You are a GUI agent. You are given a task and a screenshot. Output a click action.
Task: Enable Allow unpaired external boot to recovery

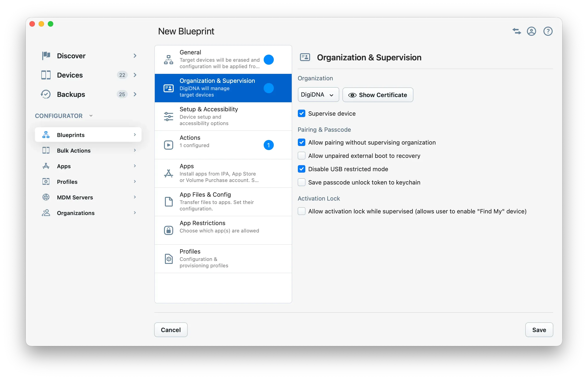click(301, 156)
